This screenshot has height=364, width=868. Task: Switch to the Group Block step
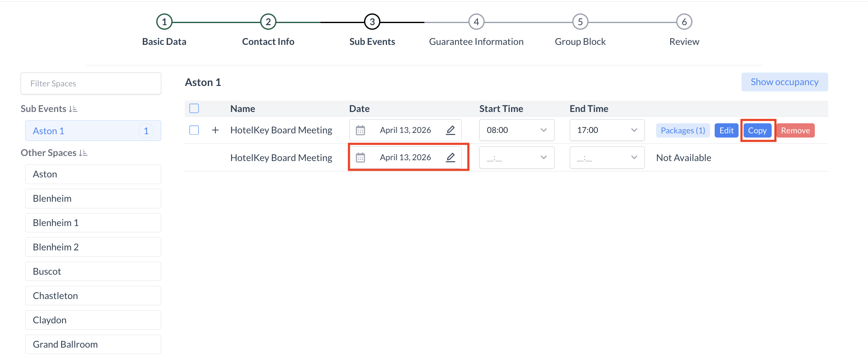(x=580, y=22)
